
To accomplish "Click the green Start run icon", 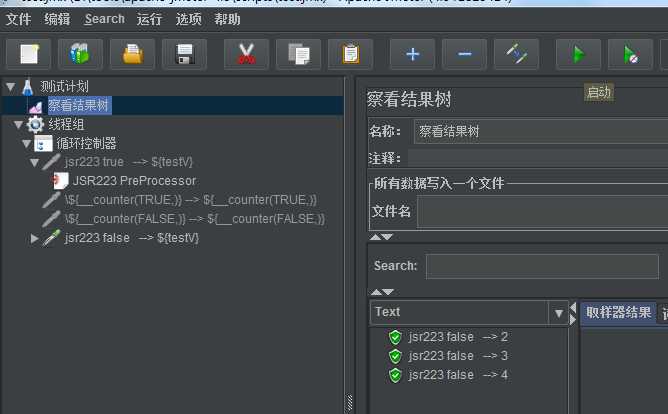I will [x=579, y=55].
